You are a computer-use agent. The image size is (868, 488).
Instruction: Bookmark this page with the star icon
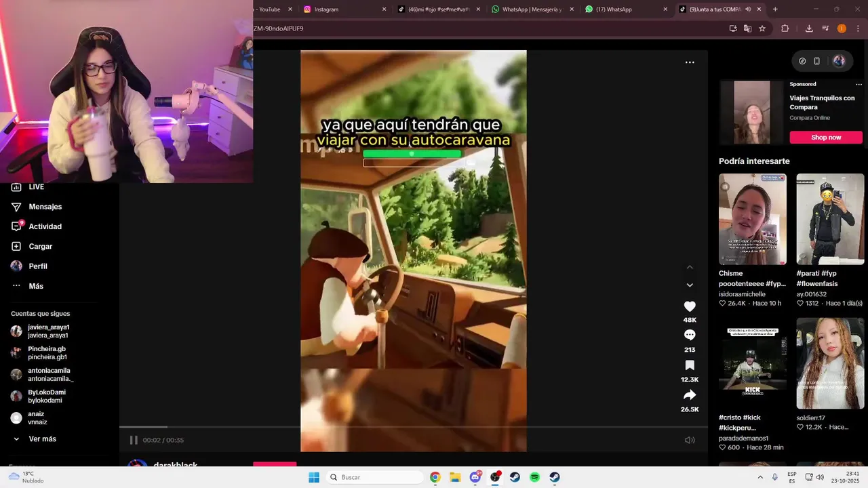pyautogui.click(x=762, y=28)
